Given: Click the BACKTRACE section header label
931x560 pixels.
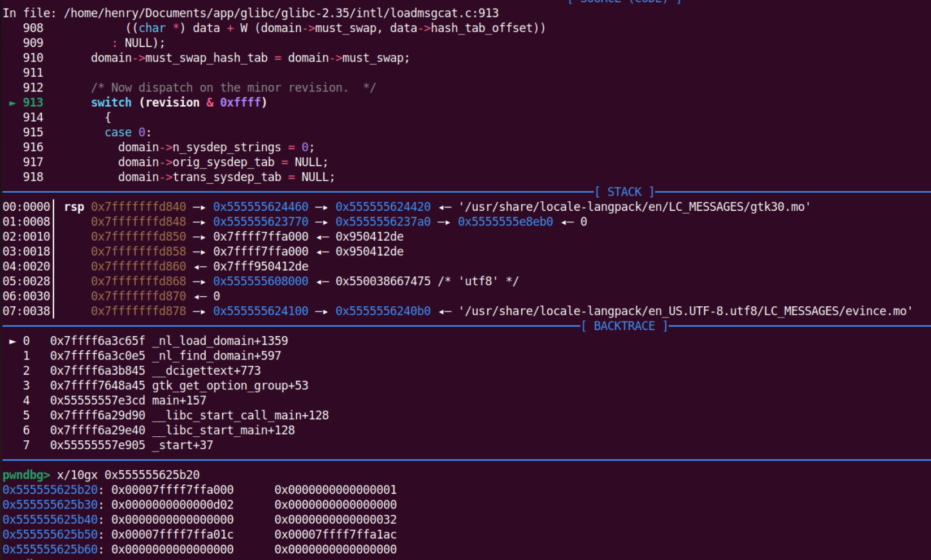Looking at the screenshot, I should 624,326.
